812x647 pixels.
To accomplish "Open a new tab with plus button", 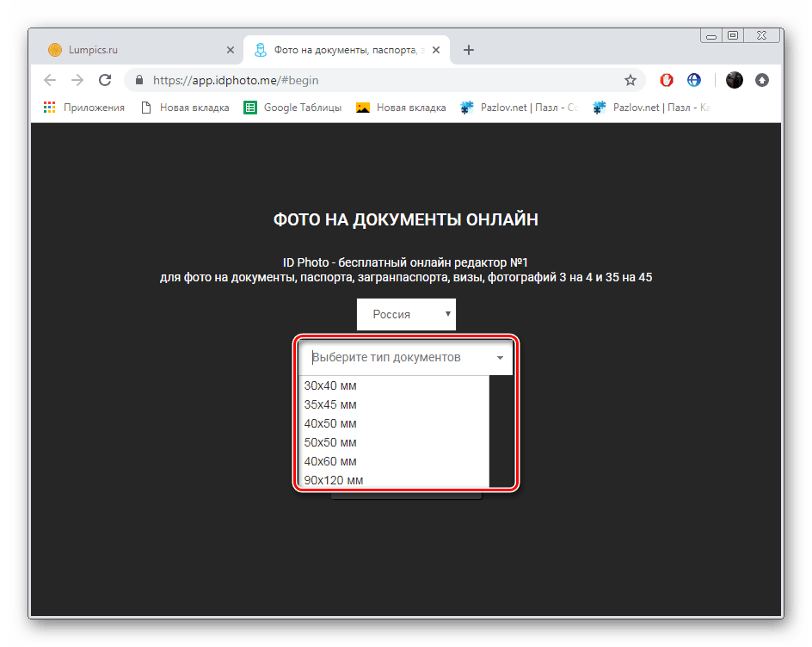I will 468,50.
